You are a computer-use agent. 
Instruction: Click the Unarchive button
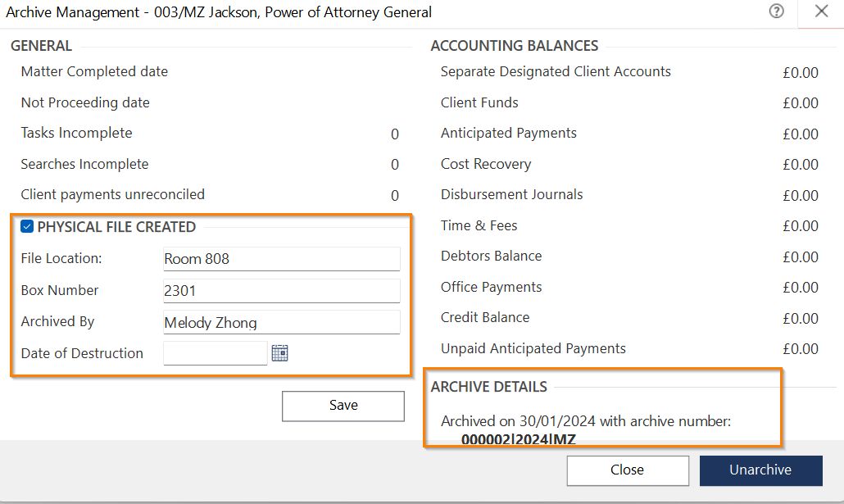[760, 470]
